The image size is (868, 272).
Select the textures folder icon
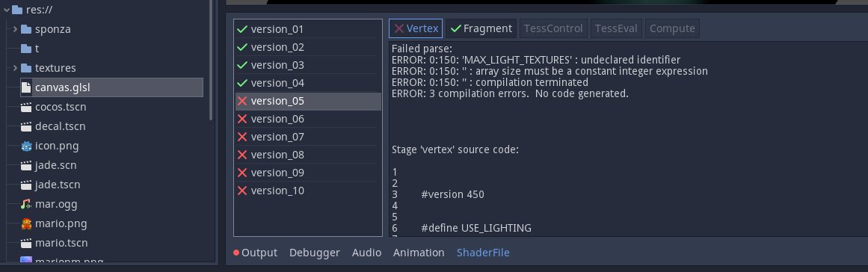tap(26, 68)
